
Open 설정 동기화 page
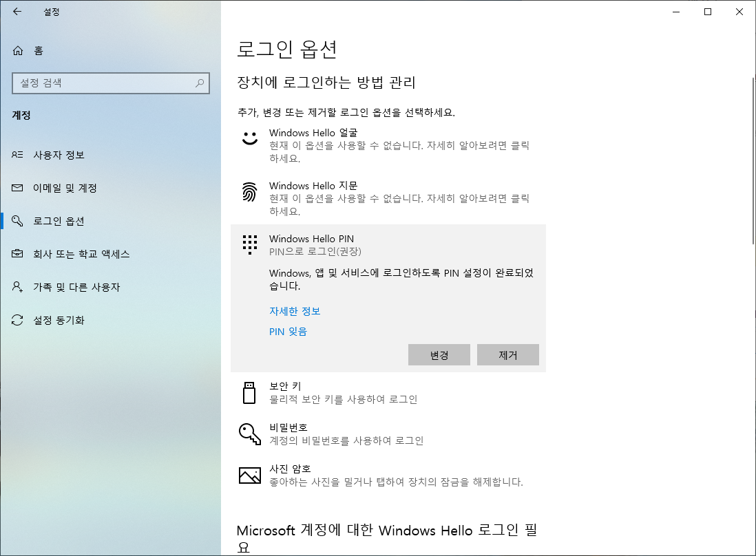point(110,320)
